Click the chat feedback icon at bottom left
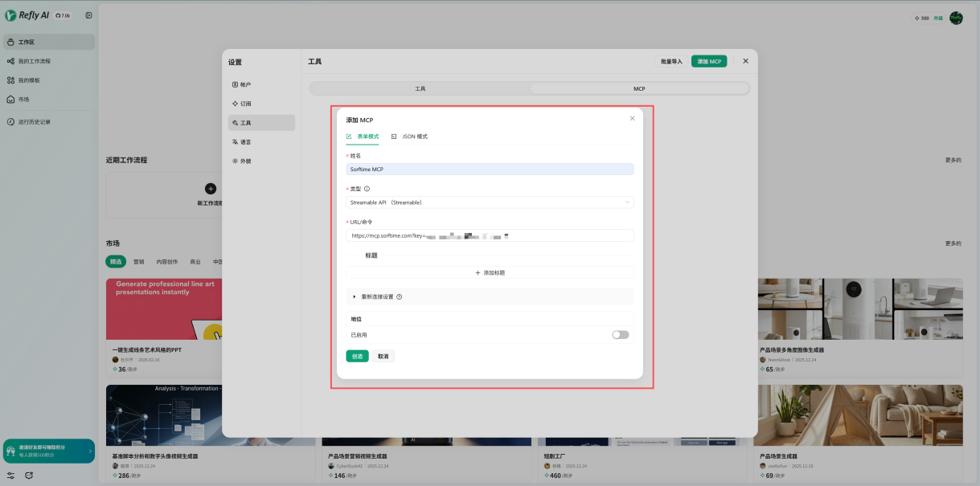 tap(30, 475)
